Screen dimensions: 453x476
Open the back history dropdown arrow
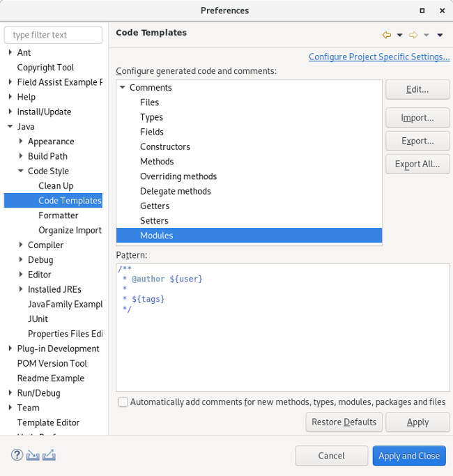coord(399,35)
